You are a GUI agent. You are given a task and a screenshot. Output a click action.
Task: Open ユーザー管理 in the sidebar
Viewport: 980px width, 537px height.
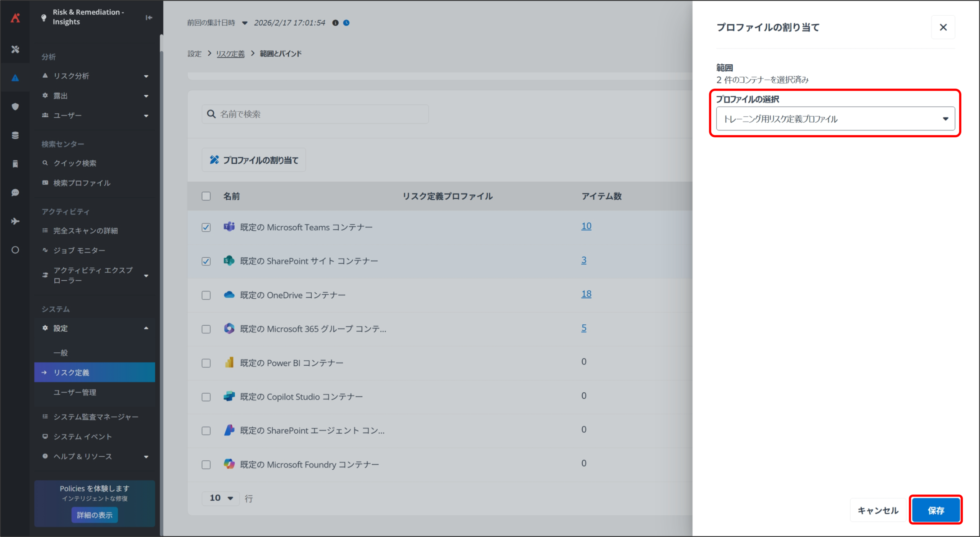[x=75, y=392]
